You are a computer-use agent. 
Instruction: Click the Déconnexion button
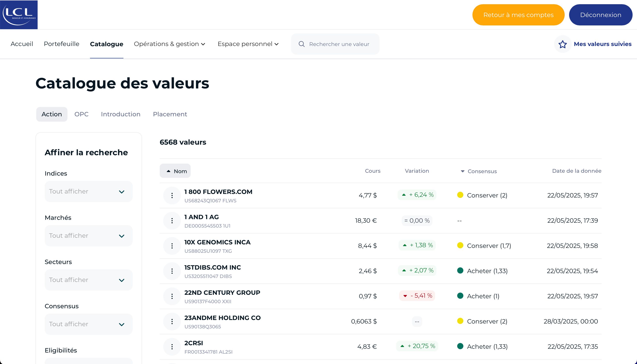coord(601,15)
